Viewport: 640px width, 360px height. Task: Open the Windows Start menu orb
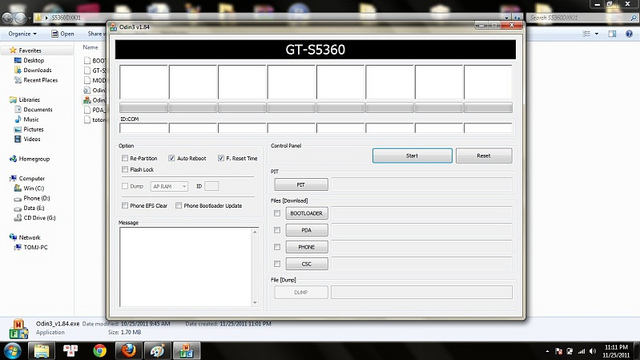point(13,351)
